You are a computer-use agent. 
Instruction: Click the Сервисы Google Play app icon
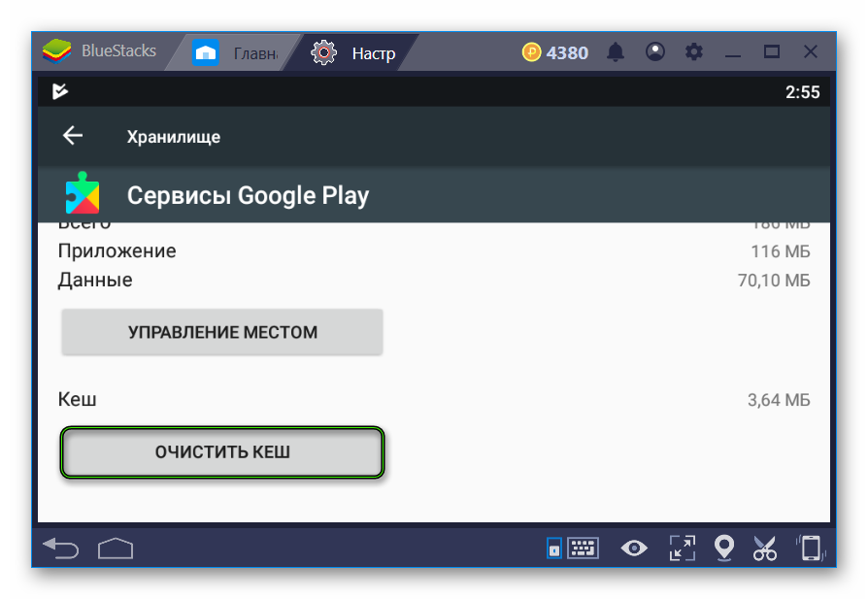[83, 193]
